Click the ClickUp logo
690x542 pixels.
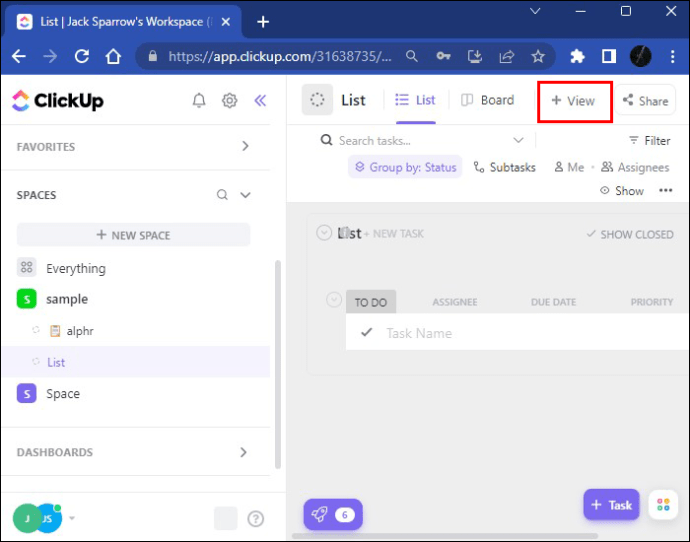[x=58, y=101]
